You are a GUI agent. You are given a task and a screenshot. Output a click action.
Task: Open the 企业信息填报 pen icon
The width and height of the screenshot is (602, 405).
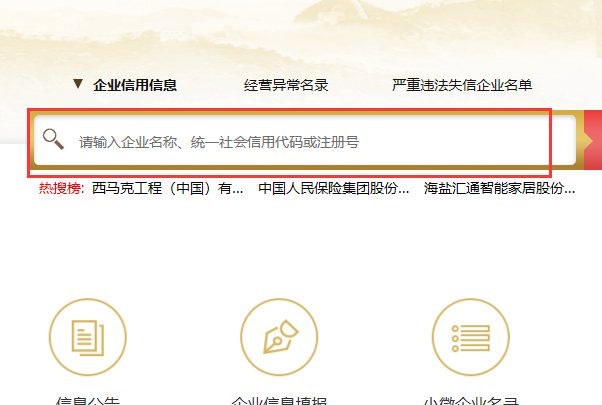[279, 337]
